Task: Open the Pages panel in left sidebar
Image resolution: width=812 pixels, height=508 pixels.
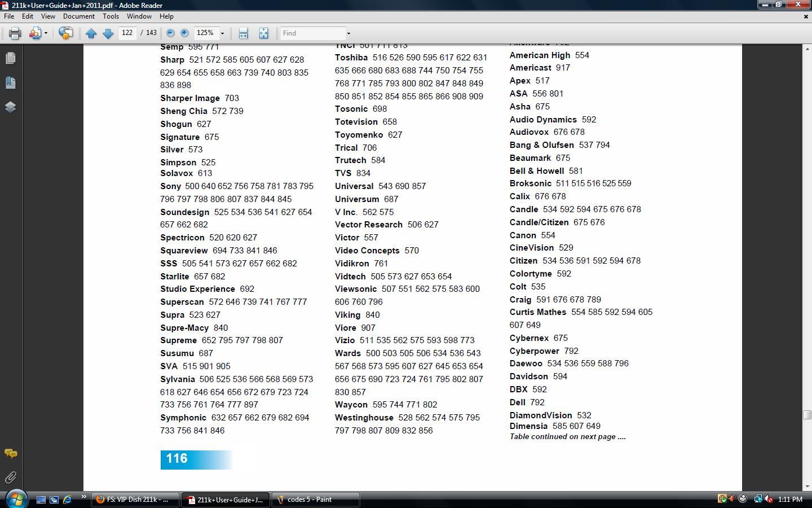Action: (10, 58)
